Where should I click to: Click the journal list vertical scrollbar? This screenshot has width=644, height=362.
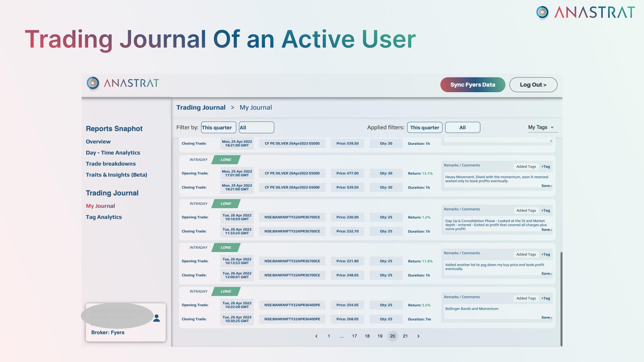(561, 298)
